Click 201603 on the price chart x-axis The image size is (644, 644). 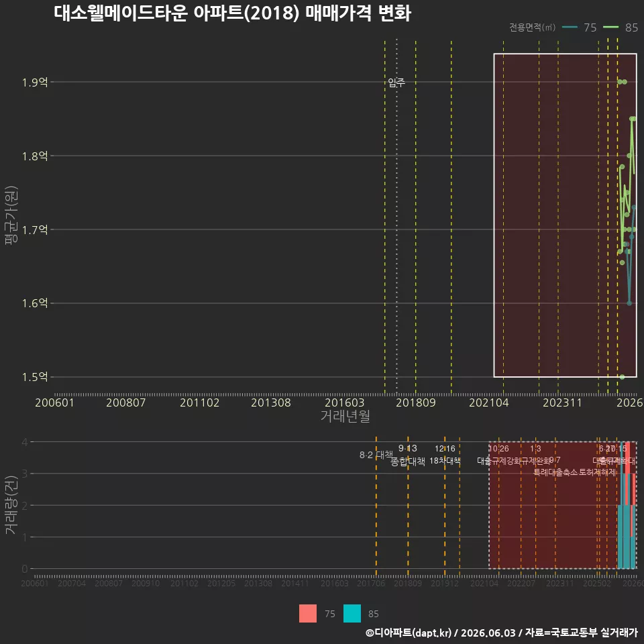pyautogui.click(x=345, y=402)
